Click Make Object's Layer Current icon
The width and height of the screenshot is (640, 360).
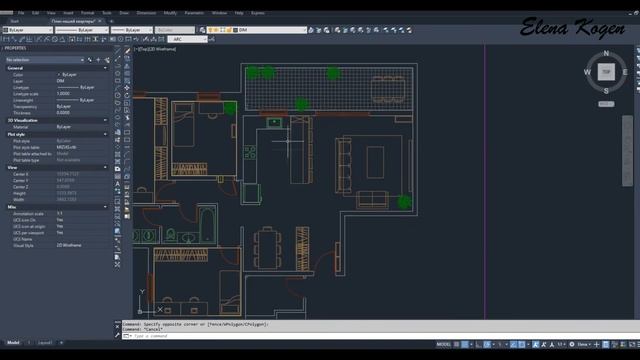click(x=311, y=30)
